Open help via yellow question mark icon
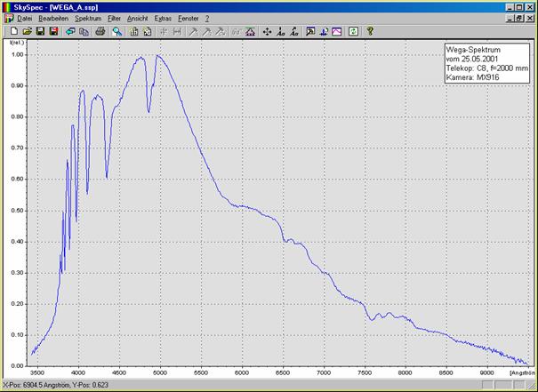 click(370, 31)
